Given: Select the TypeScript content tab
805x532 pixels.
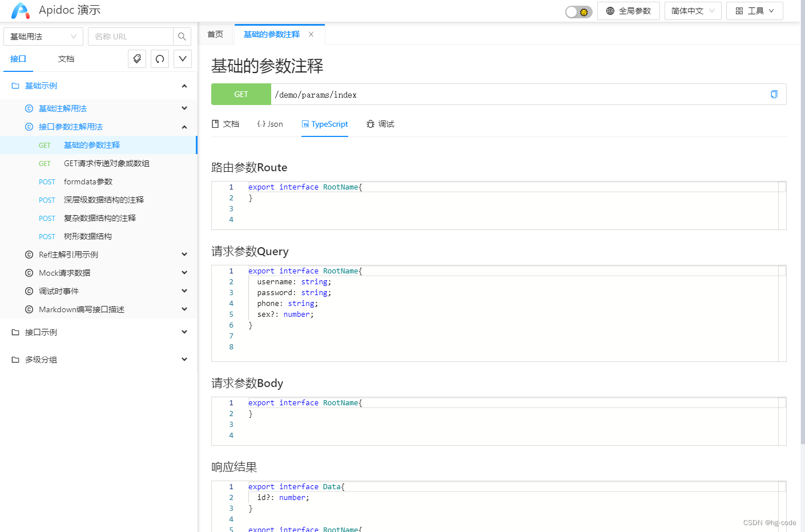Looking at the screenshot, I should click(x=325, y=124).
